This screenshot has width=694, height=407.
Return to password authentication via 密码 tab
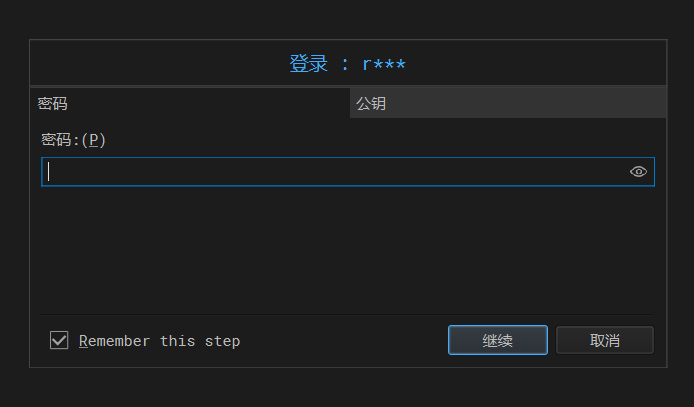tap(190, 103)
